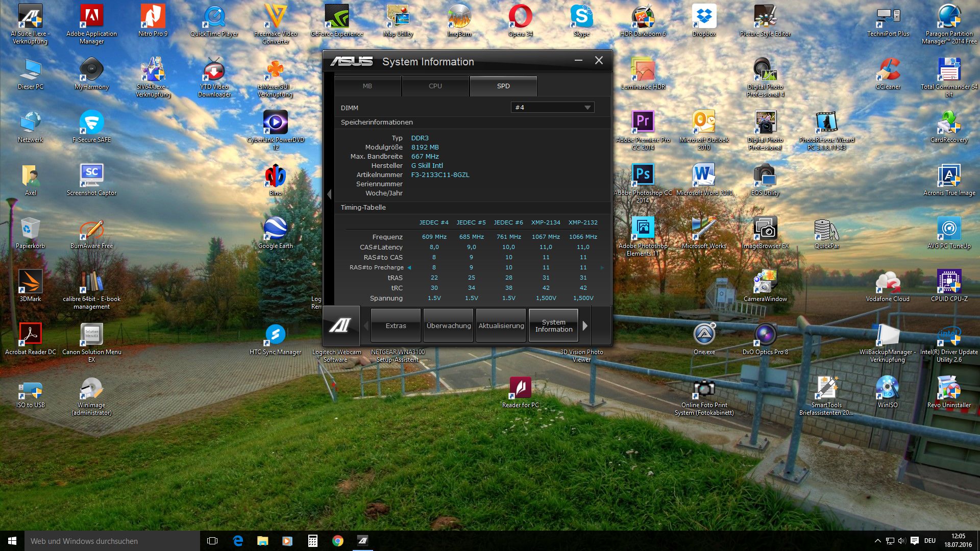Open Google Earth desktop icon

(276, 228)
